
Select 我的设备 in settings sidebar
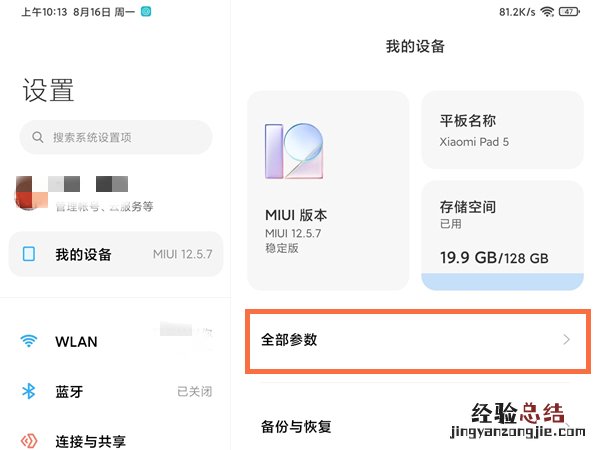(115, 254)
